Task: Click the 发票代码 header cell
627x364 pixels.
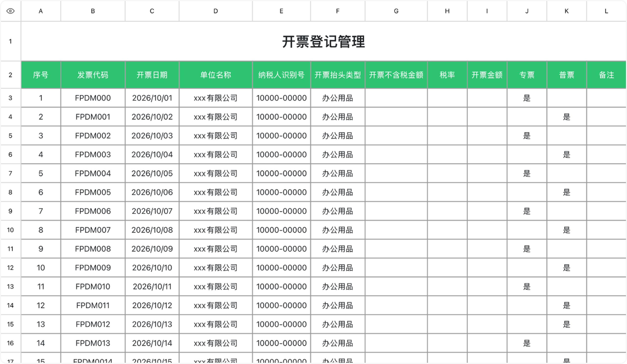Action: pos(93,75)
